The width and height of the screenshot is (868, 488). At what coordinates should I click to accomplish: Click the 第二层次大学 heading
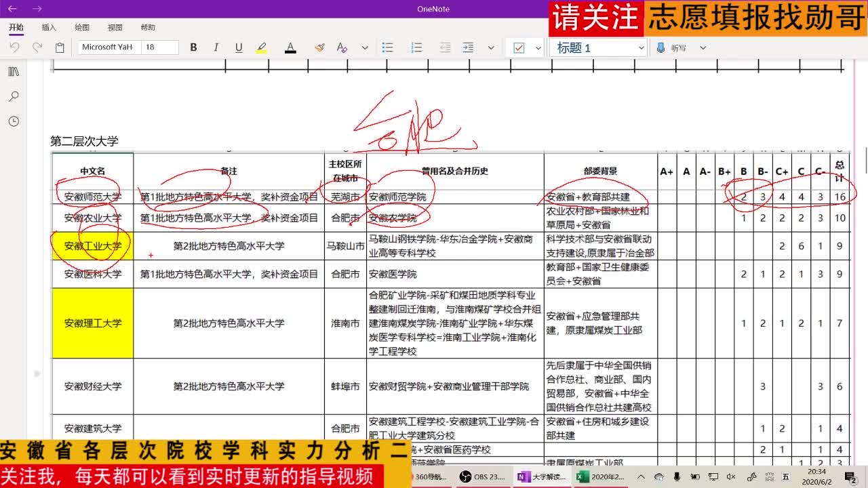84,141
